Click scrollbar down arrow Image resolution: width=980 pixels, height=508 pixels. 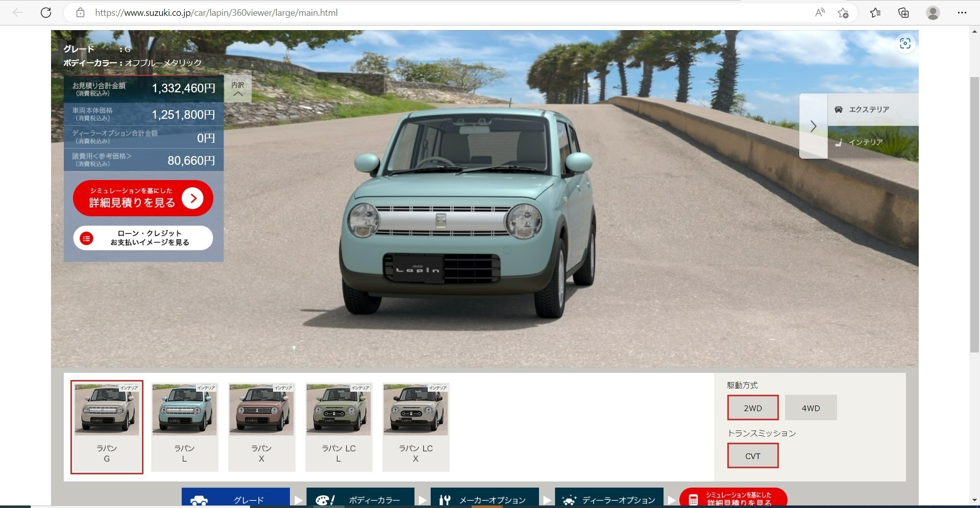(974, 500)
